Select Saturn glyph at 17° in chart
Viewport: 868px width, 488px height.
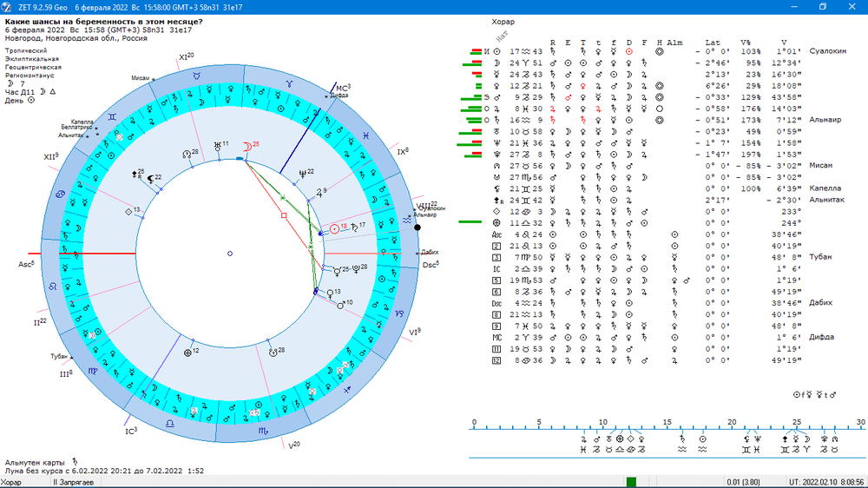point(354,228)
